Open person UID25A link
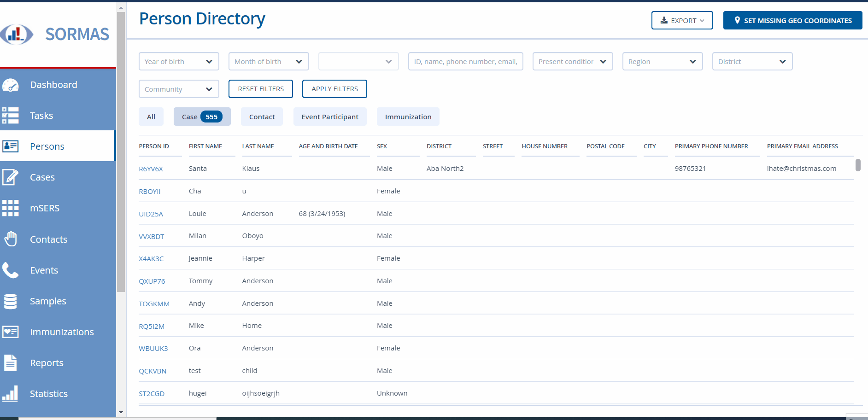Image resolution: width=868 pixels, height=420 pixels. coord(151,214)
